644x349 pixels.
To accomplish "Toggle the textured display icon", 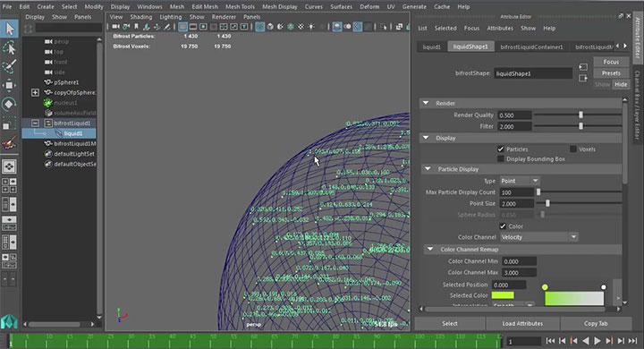I will [x=301, y=27].
